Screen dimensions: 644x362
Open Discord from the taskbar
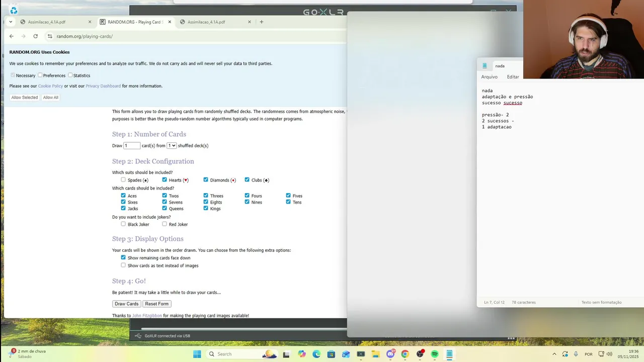pos(390,354)
